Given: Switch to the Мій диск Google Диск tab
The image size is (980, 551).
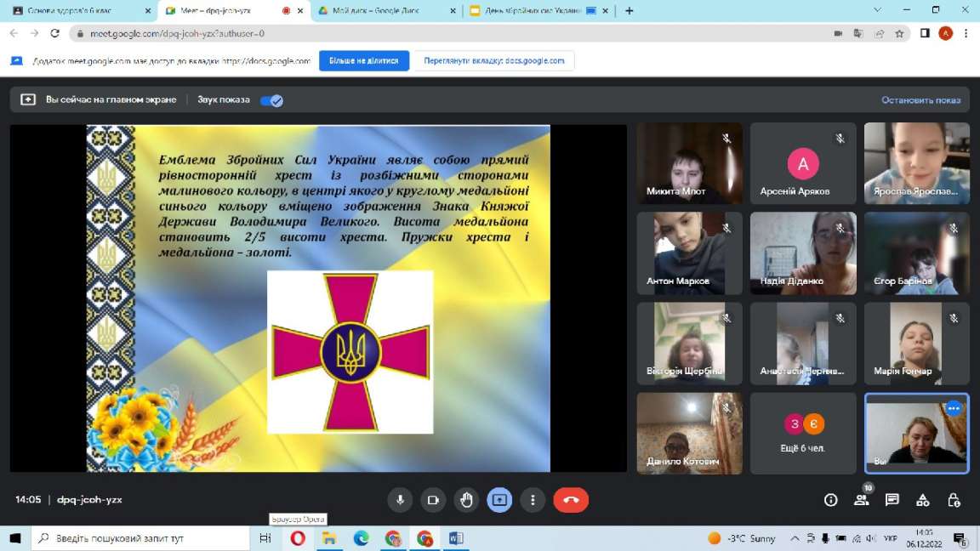Looking at the screenshot, I should point(386,10).
